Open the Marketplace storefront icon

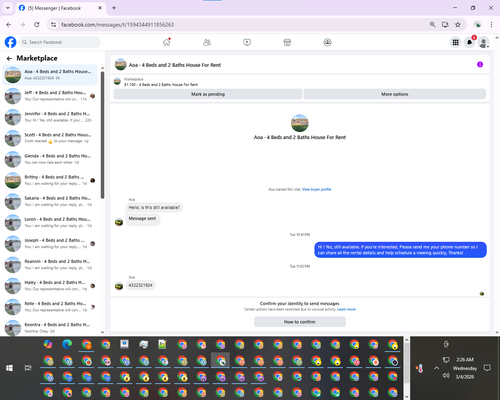[287, 42]
